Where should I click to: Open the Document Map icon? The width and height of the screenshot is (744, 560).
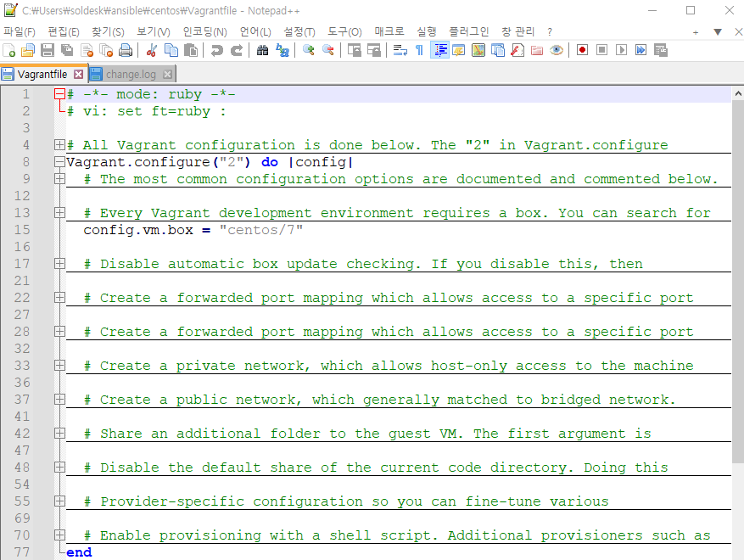tap(478, 50)
